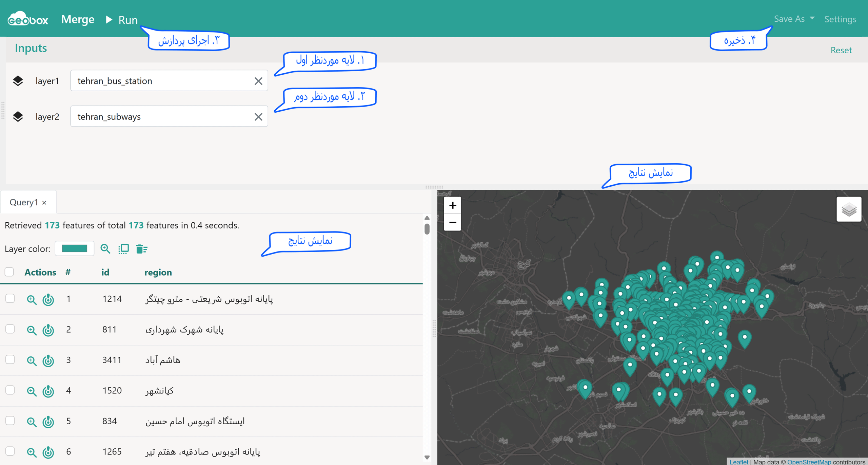Click flash icon for row id 834
Image resolution: width=868 pixels, height=465 pixels.
coord(48,422)
